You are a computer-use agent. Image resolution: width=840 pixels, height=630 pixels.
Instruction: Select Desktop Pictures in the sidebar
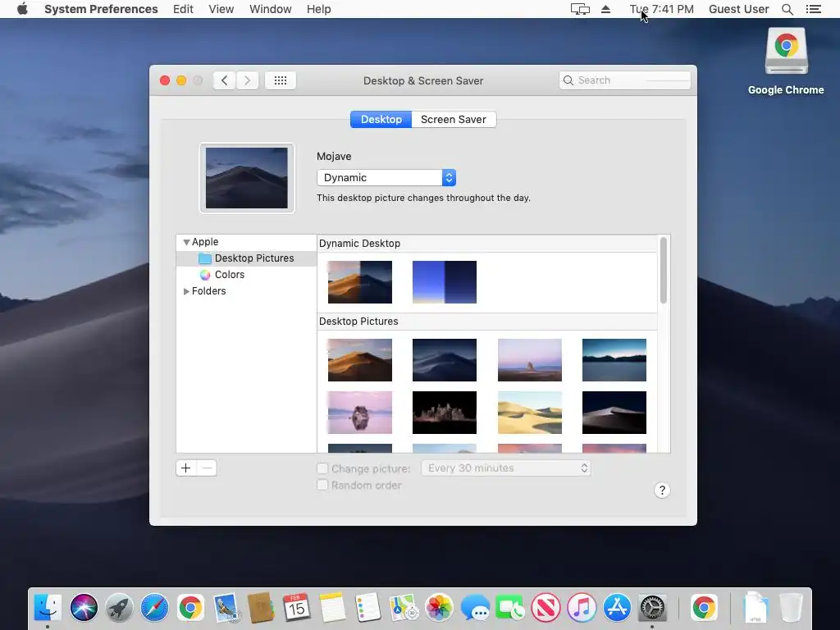point(246,258)
